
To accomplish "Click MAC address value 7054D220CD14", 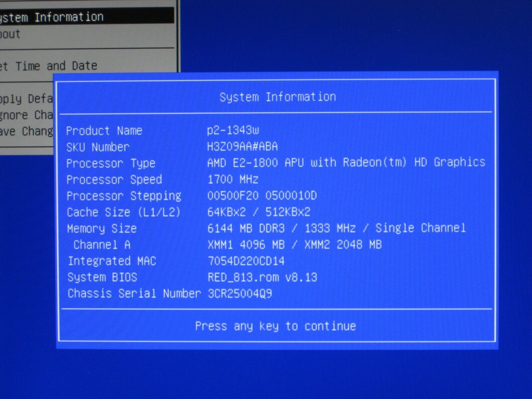I will pyautogui.click(x=246, y=261).
